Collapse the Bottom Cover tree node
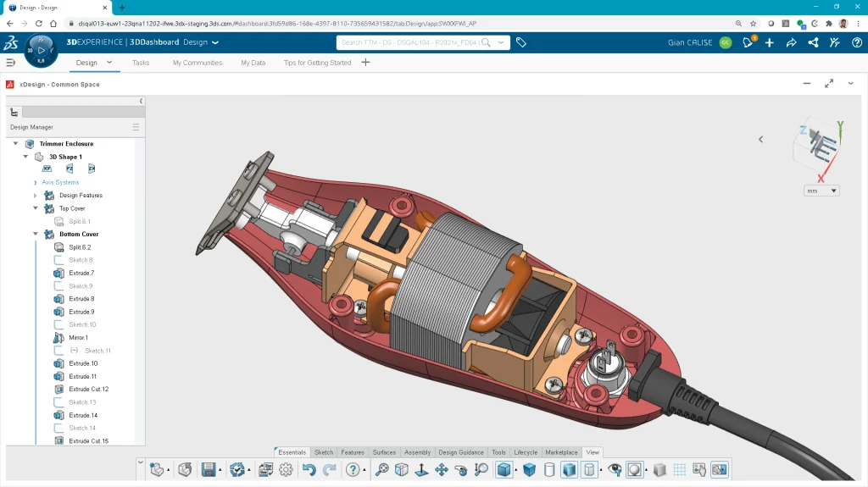 tap(36, 234)
